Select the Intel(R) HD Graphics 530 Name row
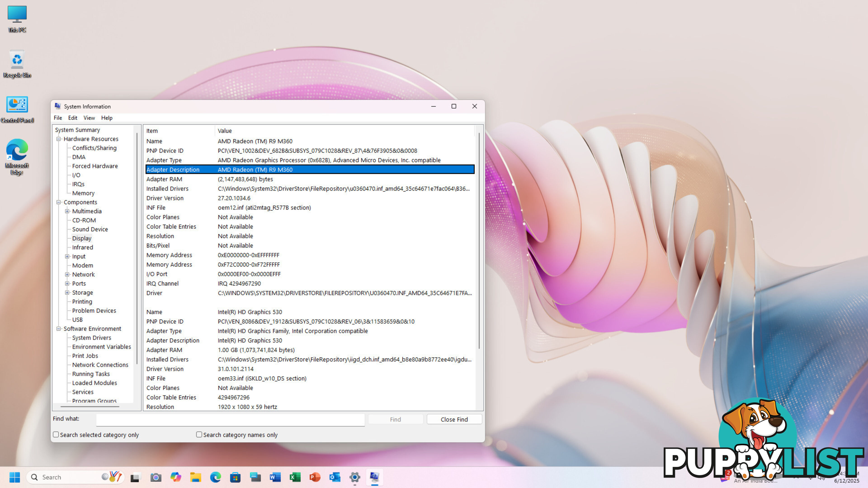The image size is (868, 488). (310, 312)
